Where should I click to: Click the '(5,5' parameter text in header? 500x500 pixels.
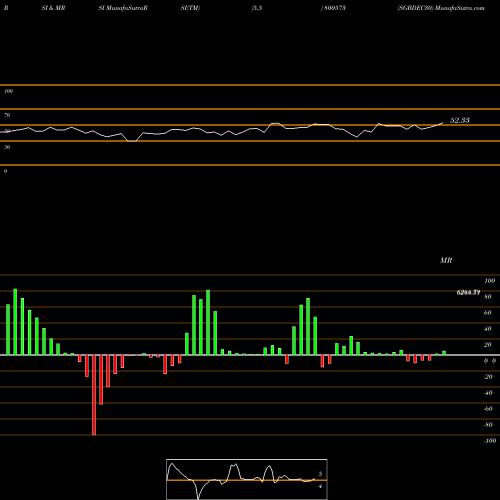257,8
